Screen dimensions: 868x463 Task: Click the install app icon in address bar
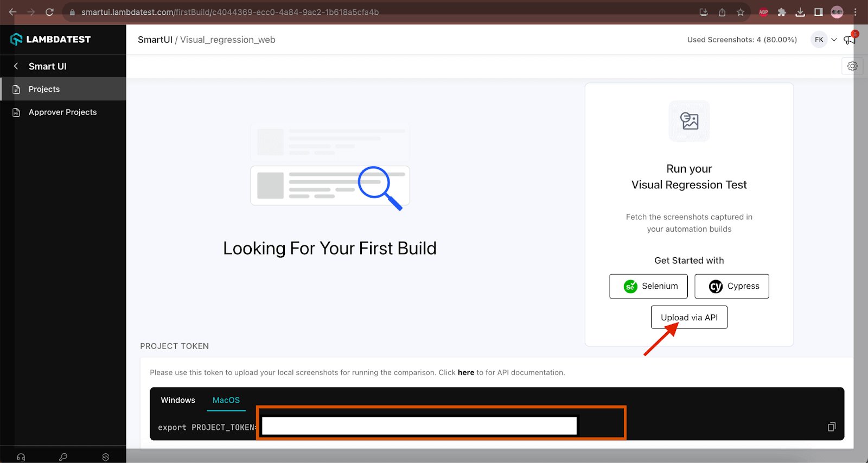coord(704,12)
